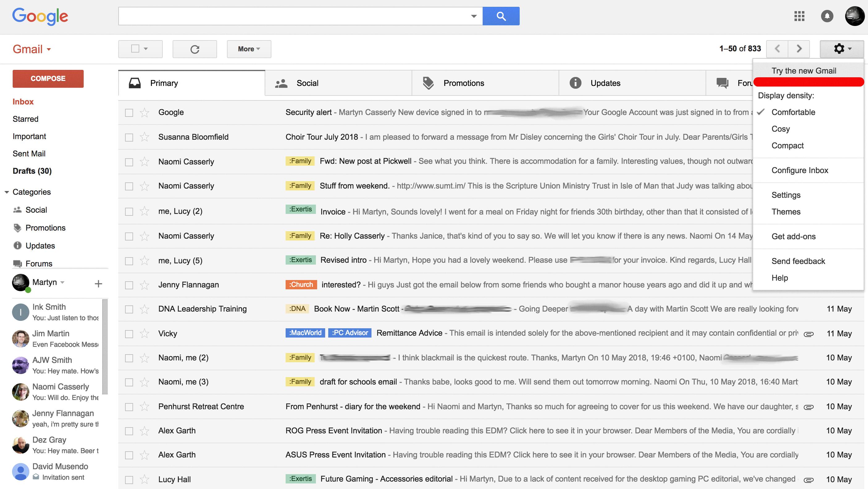
Task: Select the Primary inbox tab
Action: tap(191, 83)
